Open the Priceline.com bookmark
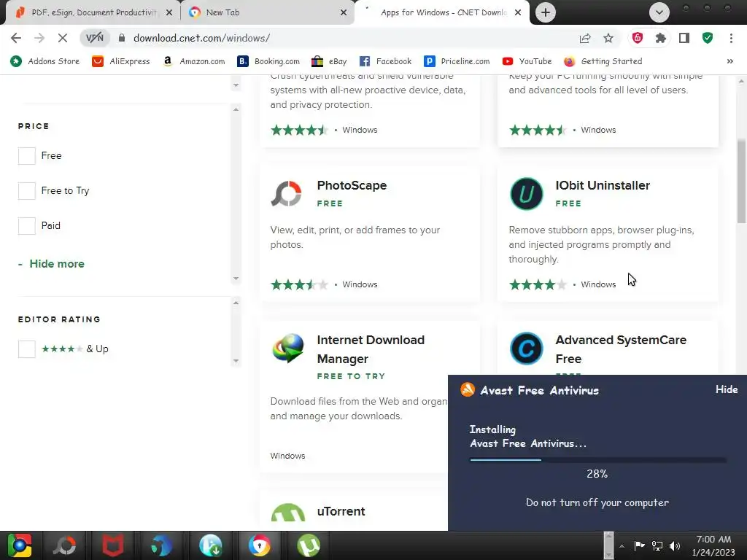The height and width of the screenshot is (560, 747). pyautogui.click(x=457, y=61)
